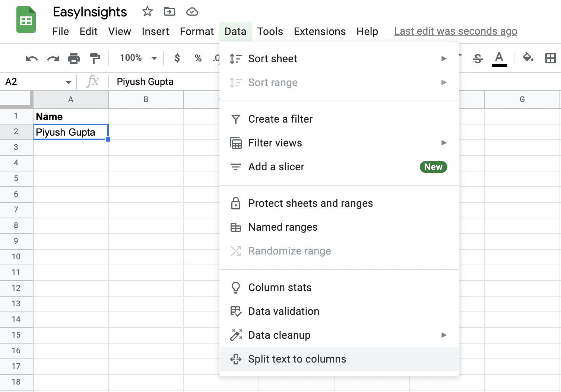Click the Move to folder icon
561x392 pixels.
[x=169, y=12]
